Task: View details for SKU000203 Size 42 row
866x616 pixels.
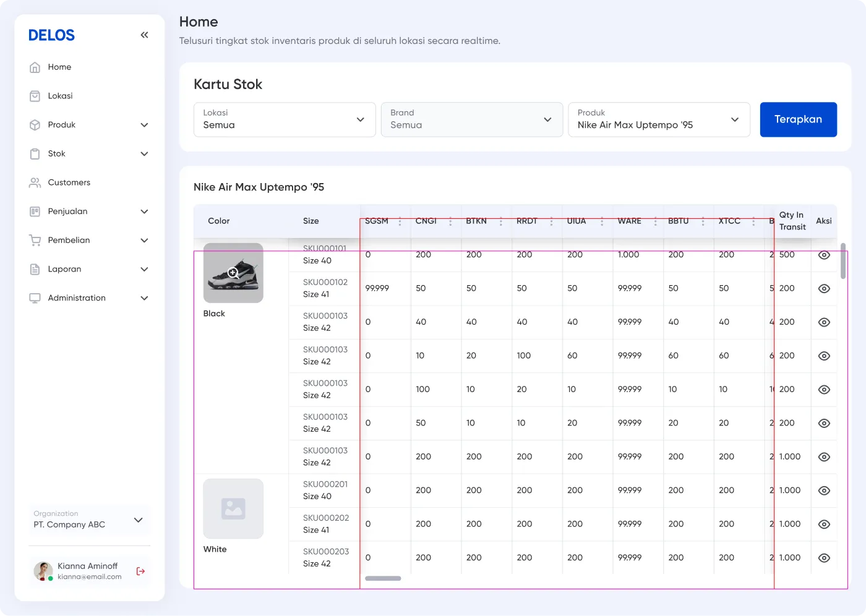Action: coord(824,558)
